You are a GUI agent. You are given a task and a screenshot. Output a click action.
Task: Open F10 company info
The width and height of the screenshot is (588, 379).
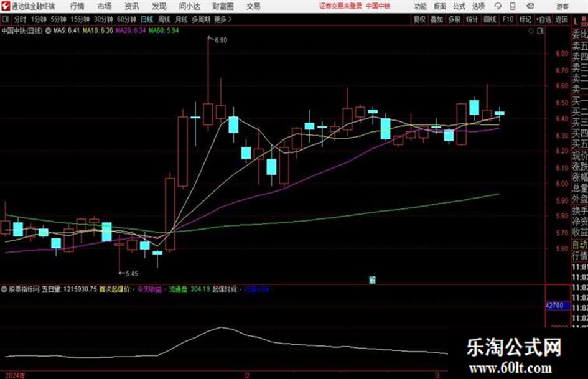(x=508, y=19)
